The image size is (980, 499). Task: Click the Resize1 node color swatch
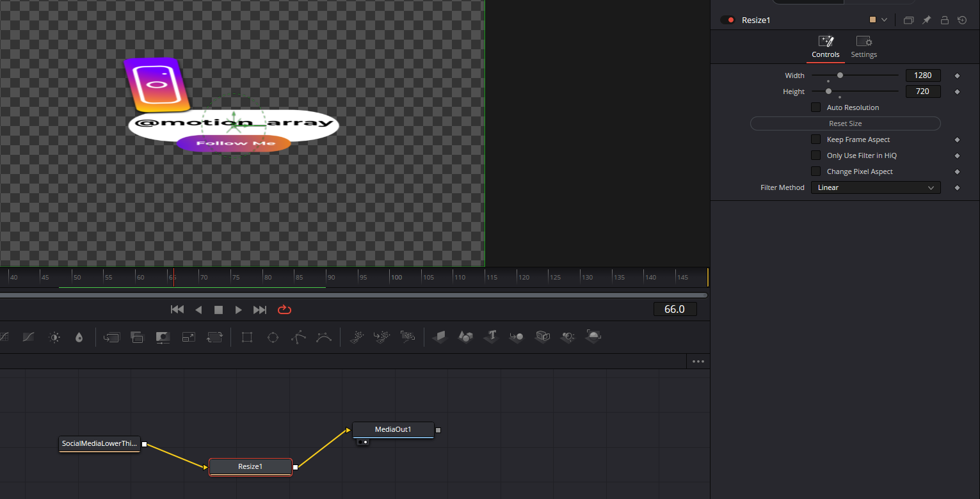pos(872,20)
